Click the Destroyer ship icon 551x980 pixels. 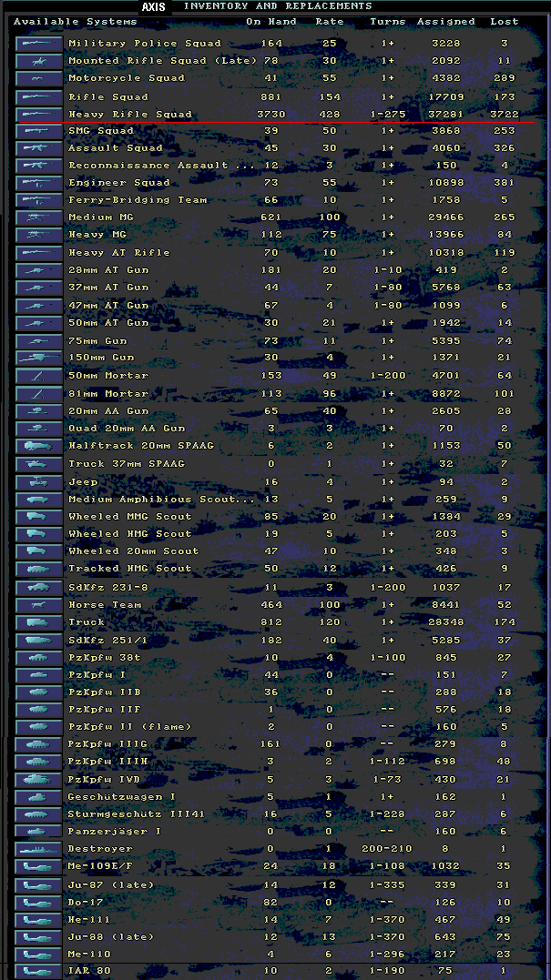(39, 849)
